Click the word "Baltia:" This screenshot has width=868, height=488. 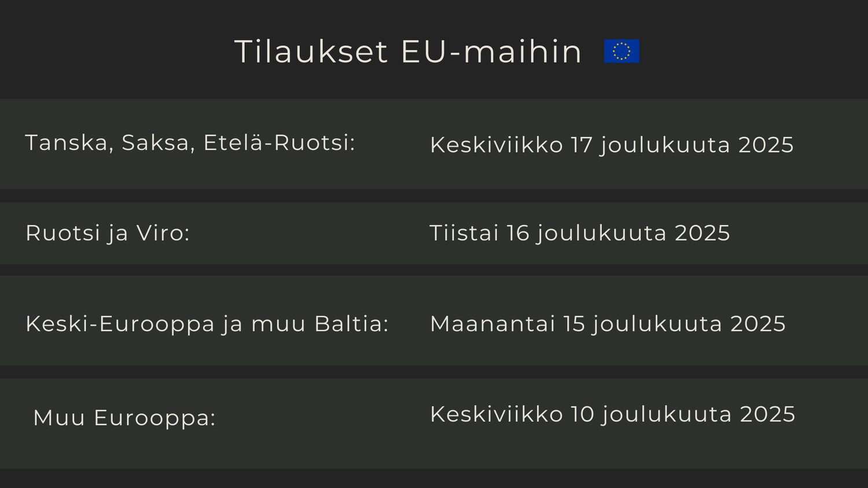[351, 324]
